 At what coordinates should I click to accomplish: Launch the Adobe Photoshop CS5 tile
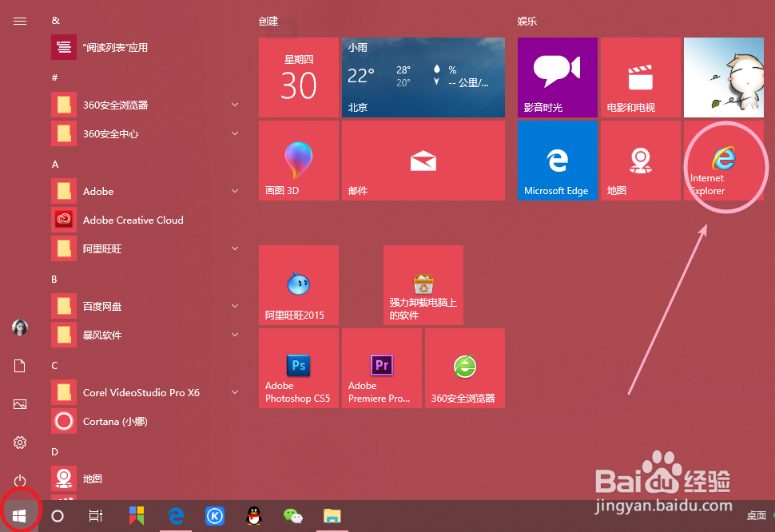click(x=299, y=368)
